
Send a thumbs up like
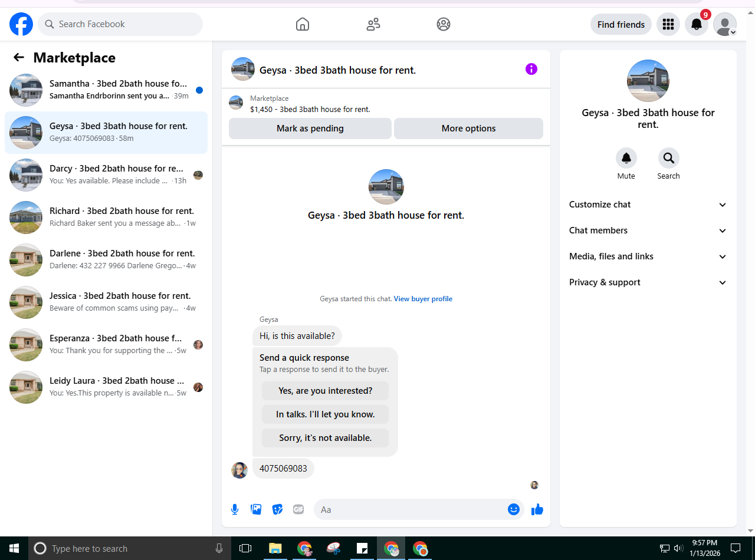pos(537,509)
